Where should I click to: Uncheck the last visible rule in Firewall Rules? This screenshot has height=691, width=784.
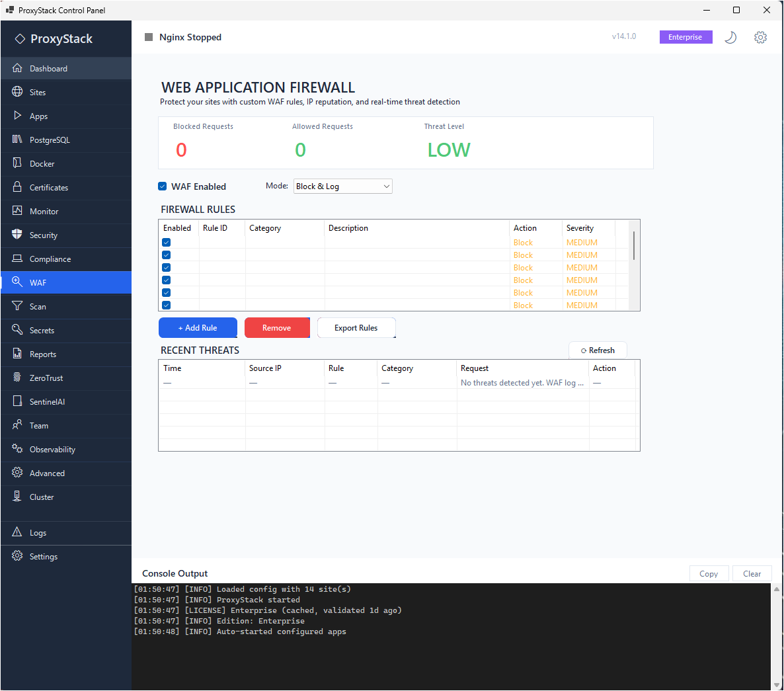tap(166, 305)
